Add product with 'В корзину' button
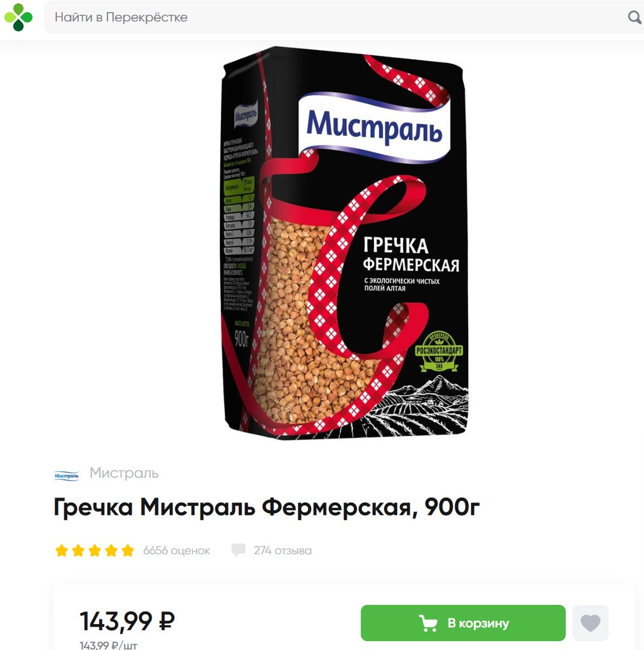The height and width of the screenshot is (650, 644). (463, 623)
